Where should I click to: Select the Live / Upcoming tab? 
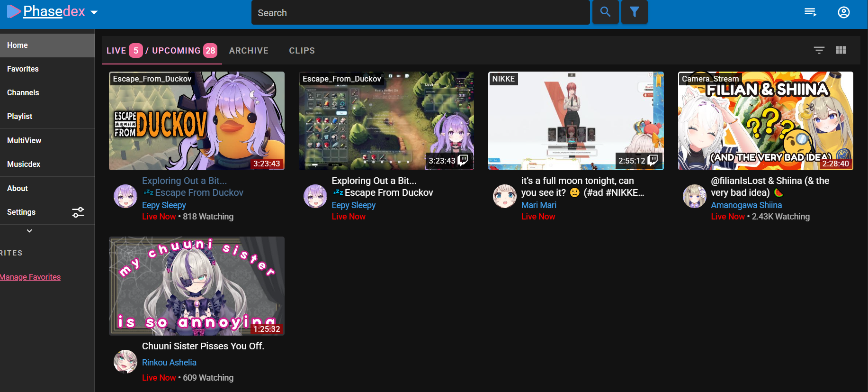pyautogui.click(x=162, y=50)
